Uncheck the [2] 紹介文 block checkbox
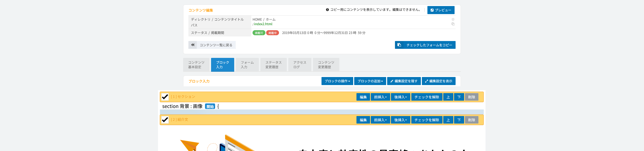Screen dimensions: 644x151 [165, 120]
